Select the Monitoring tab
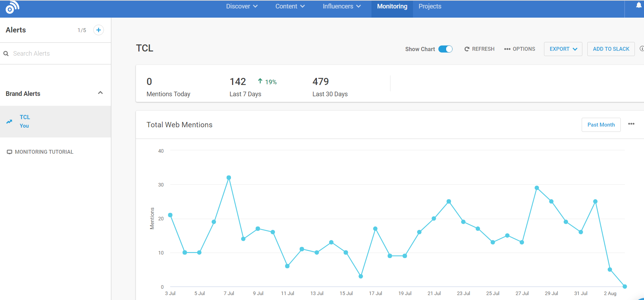 point(392,6)
